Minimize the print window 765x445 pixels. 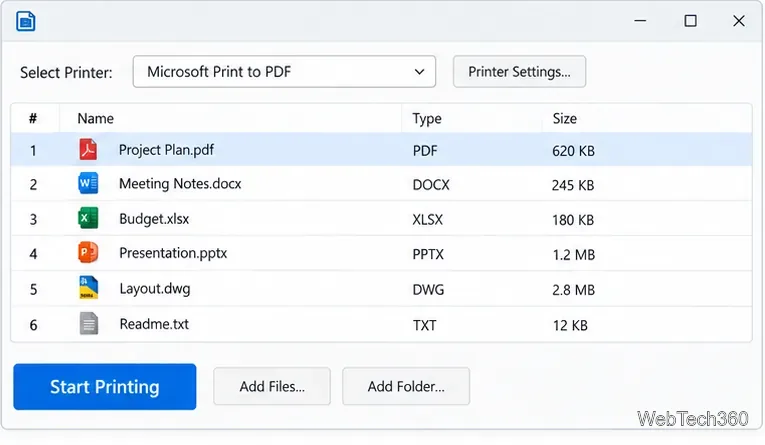(640, 21)
